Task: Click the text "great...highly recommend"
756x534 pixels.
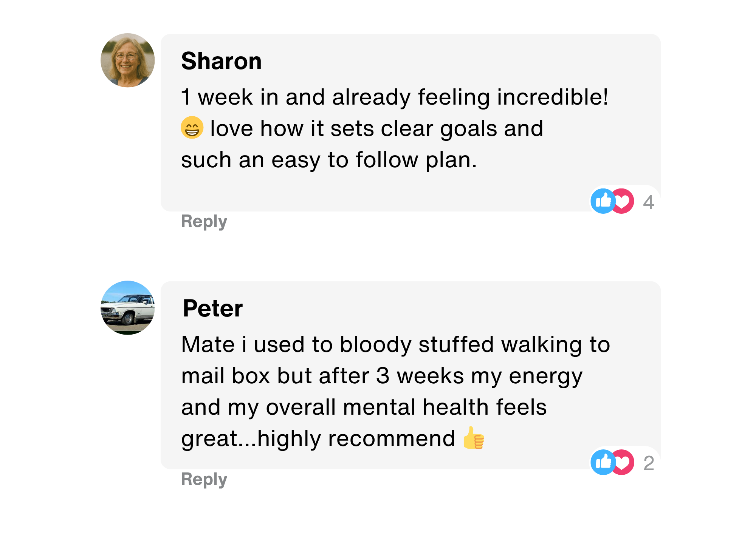Action: (x=318, y=438)
